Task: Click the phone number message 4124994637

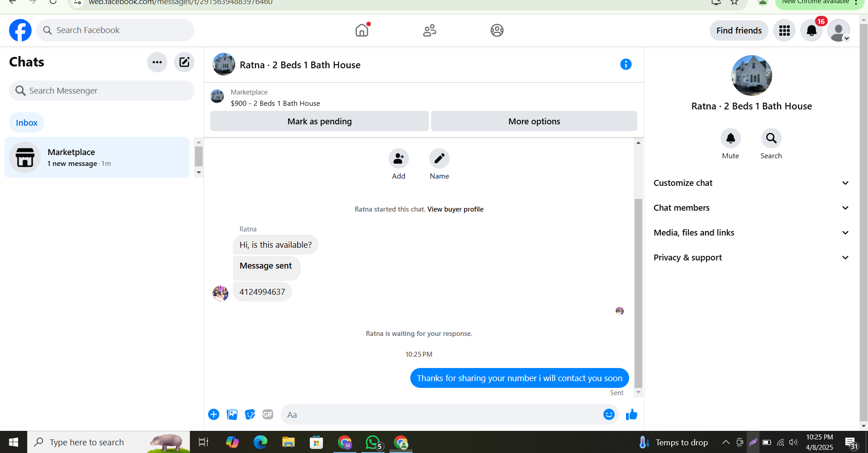Action: pyautogui.click(x=262, y=292)
